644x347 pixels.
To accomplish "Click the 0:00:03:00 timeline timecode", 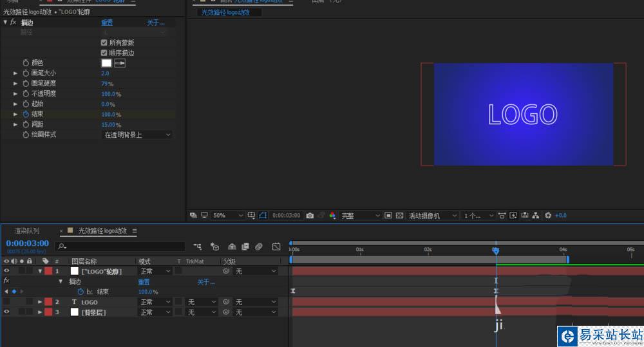I will 27,243.
